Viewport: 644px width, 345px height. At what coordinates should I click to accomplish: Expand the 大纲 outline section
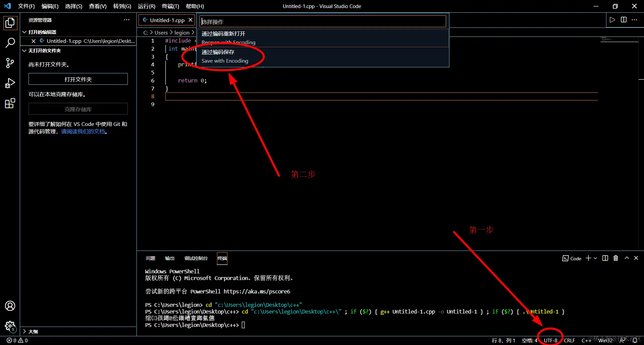click(x=79, y=332)
